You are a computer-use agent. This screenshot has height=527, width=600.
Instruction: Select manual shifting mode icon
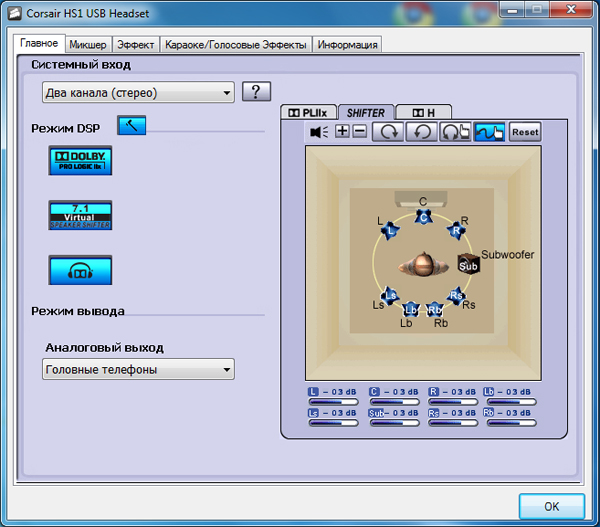(489, 132)
